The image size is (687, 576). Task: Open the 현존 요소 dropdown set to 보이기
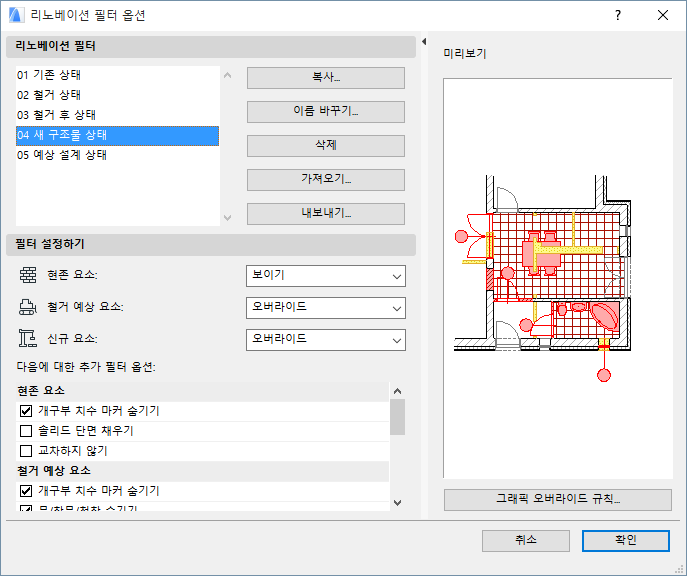click(326, 276)
